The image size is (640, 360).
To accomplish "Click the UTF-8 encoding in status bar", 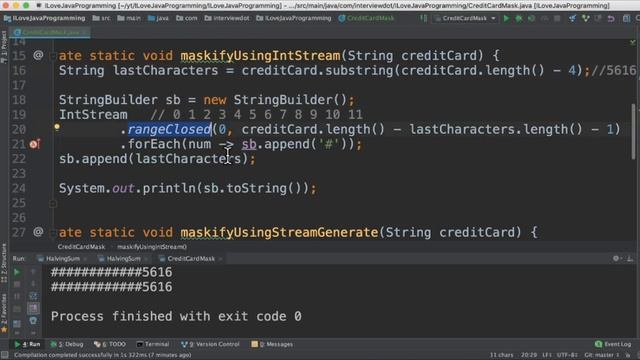I will (x=567, y=355).
